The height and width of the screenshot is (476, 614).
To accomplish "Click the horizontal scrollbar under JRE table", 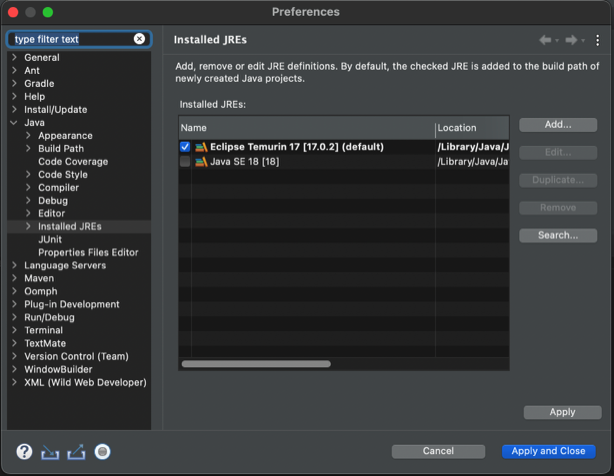I will 256,364.
